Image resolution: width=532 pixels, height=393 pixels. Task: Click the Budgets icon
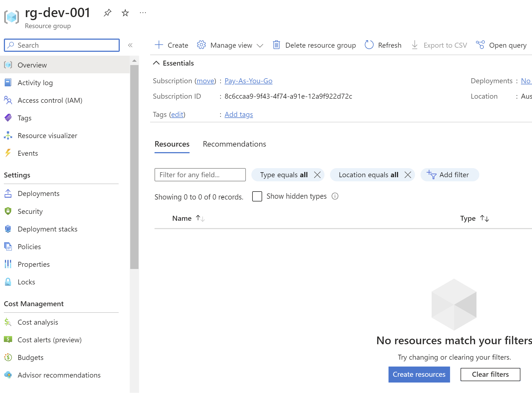[x=8, y=357]
